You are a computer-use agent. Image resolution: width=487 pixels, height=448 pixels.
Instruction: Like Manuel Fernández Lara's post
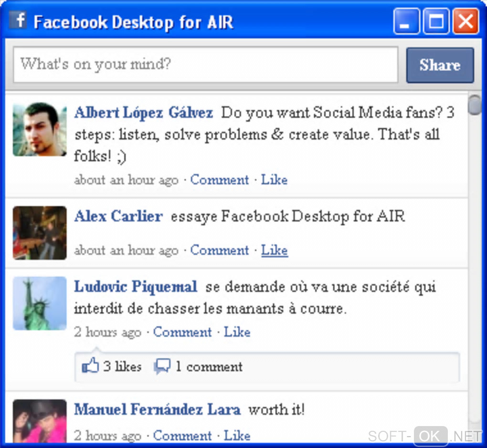237,436
